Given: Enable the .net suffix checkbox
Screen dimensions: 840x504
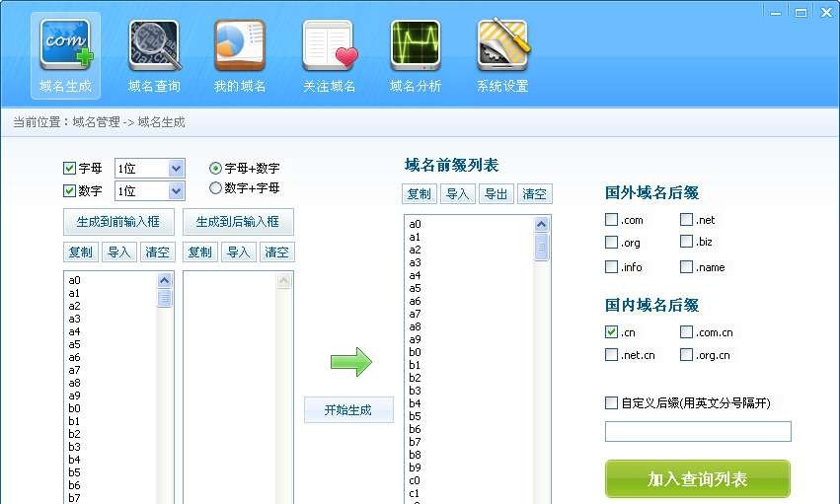Looking at the screenshot, I should (x=686, y=219).
